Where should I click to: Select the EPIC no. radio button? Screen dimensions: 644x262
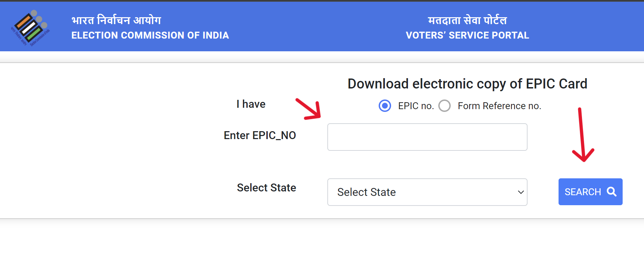pos(385,106)
